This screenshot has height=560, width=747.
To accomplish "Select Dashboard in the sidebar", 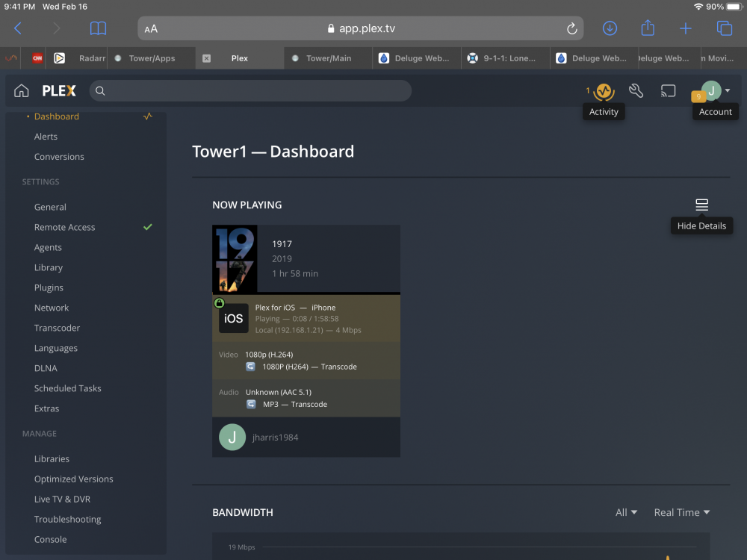I will coord(56,116).
